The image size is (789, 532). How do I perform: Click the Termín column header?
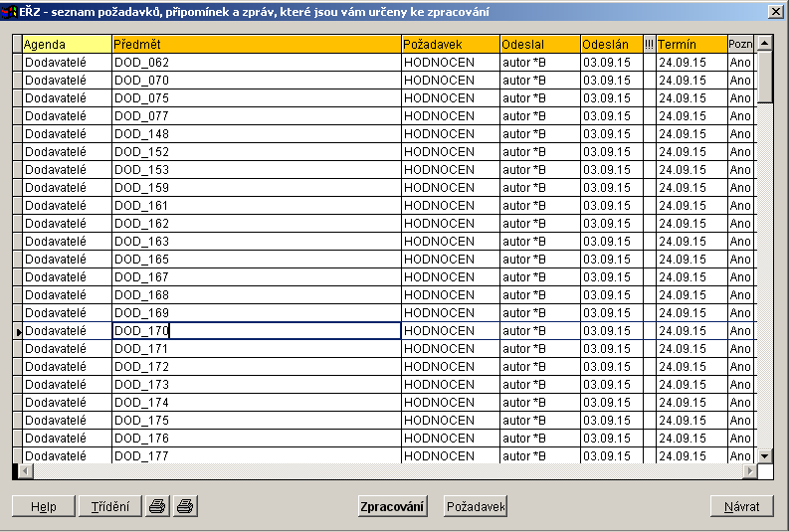[x=691, y=45]
